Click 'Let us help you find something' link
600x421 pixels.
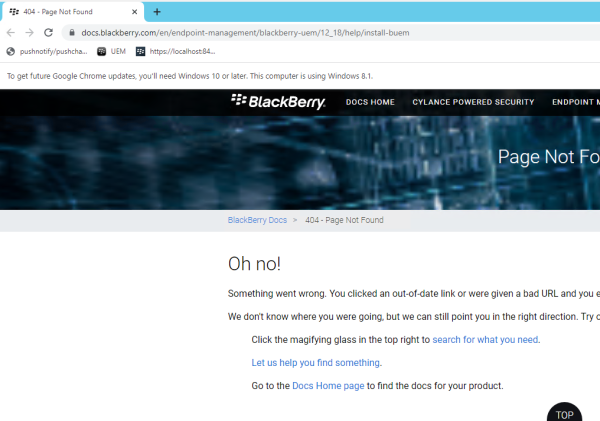(315, 362)
